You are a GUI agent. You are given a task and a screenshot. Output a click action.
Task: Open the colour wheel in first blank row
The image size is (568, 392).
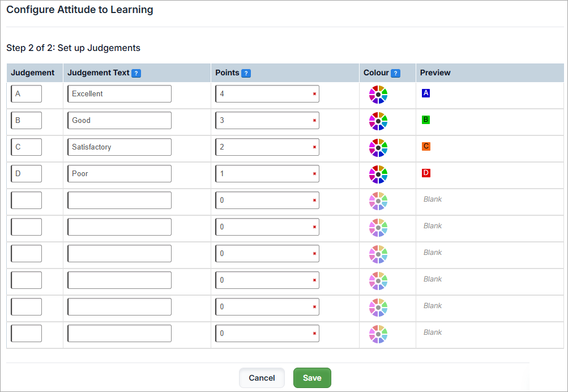click(378, 201)
